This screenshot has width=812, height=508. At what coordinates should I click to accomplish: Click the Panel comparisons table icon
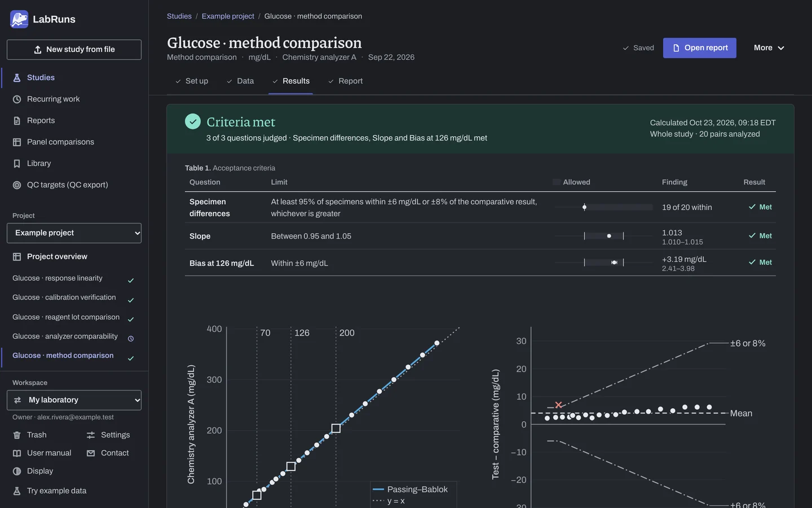coord(17,142)
